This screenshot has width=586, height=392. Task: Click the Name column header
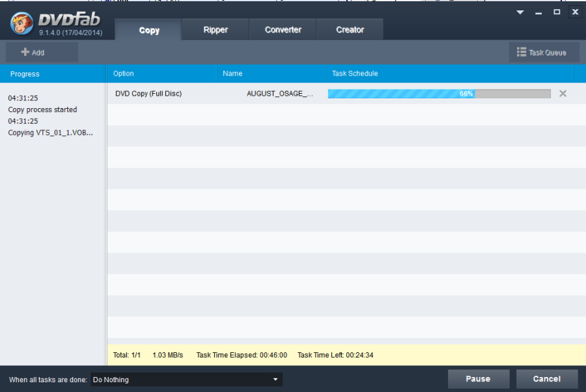pyautogui.click(x=271, y=74)
